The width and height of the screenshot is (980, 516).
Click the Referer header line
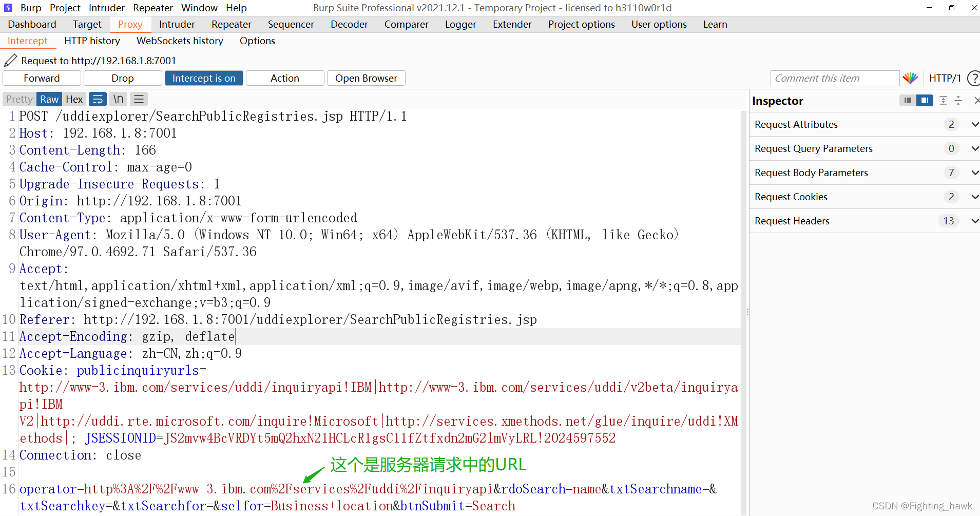(x=278, y=319)
